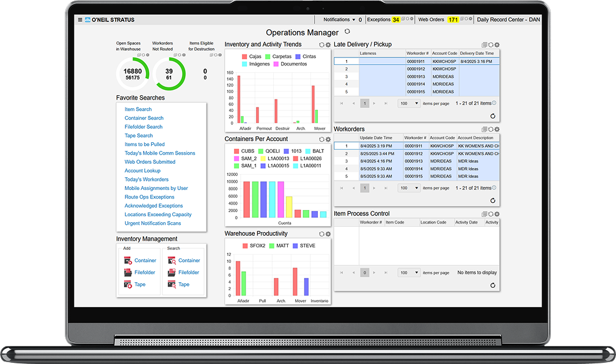Screen dimensions: 616x364
Task: Open items per page dropdown in Workorders
Action: (409, 188)
